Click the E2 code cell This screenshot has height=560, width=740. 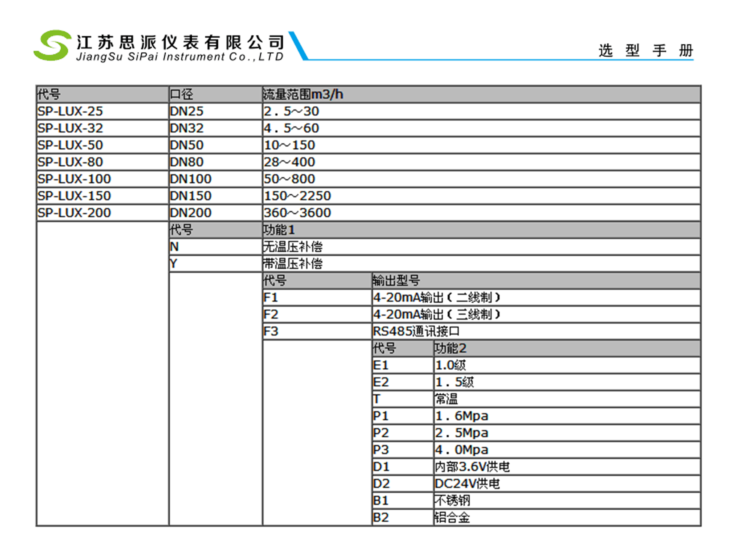point(403,382)
